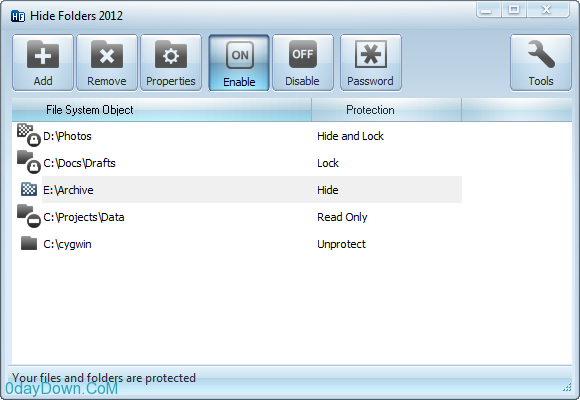Click the Hide Folders 2012 title bar icon
Screen dimensions: 580x400
click(18, 16)
